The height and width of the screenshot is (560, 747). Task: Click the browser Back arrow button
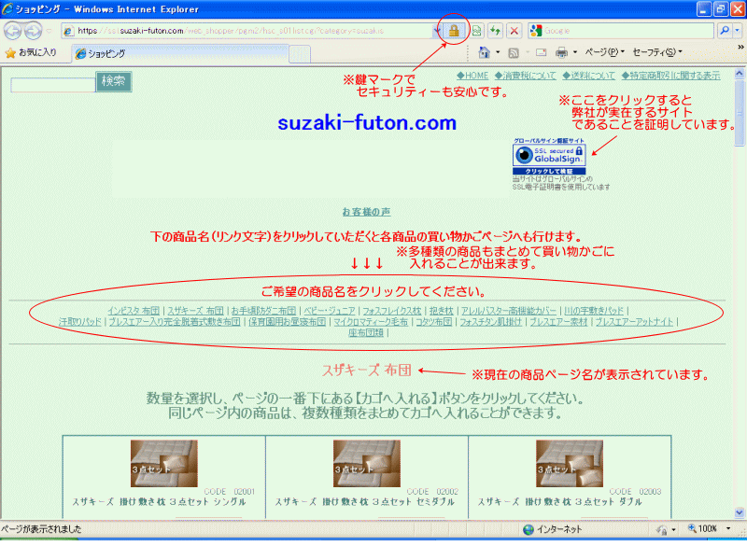(x=13, y=31)
